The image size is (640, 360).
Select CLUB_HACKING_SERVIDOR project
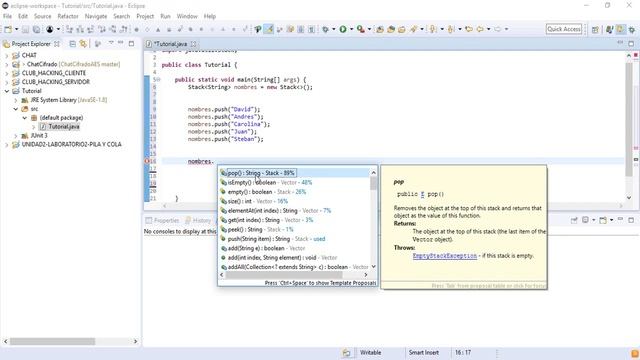click(x=56, y=82)
